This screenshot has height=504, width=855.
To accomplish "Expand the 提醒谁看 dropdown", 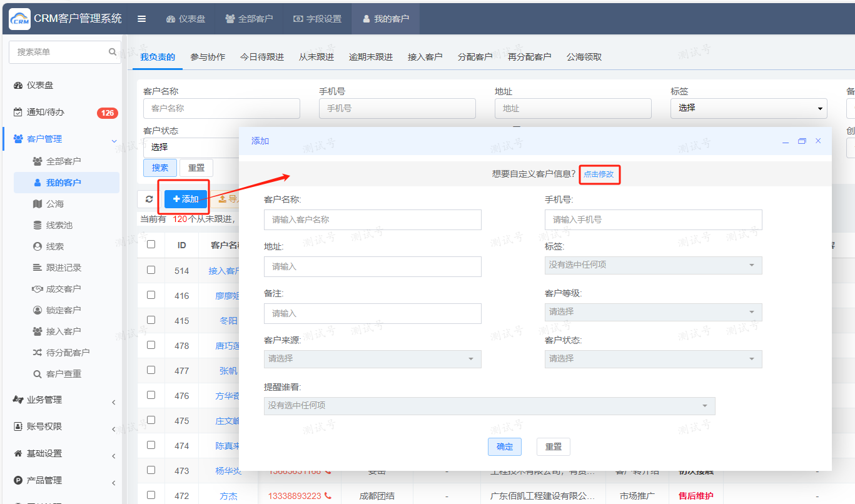I will [489, 406].
